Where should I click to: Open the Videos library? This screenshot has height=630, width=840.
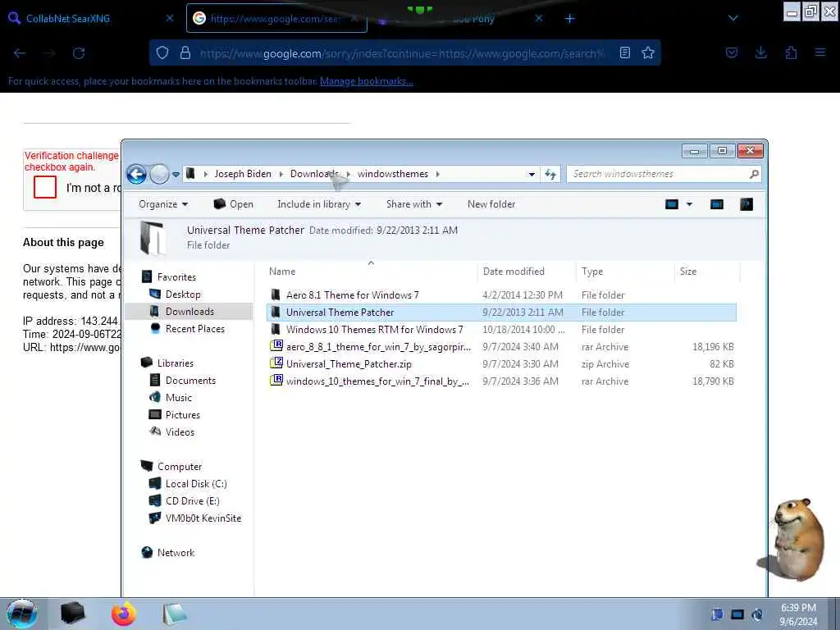180,431
